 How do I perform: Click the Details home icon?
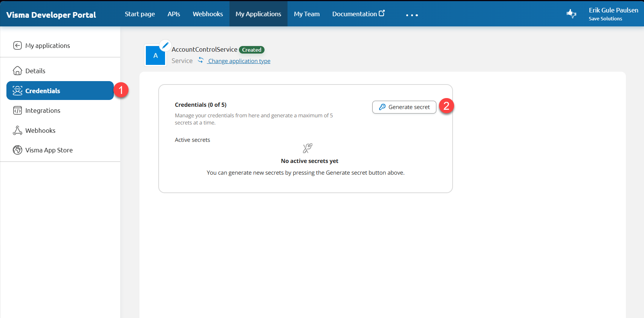pos(17,71)
